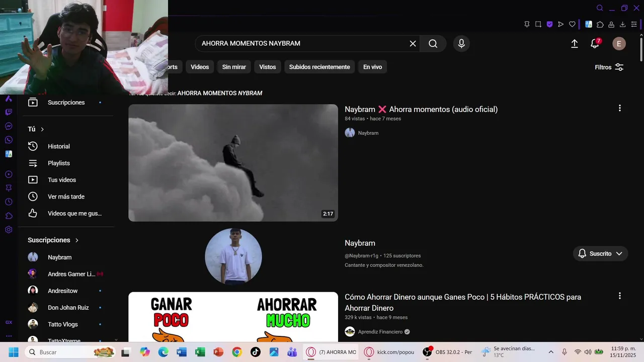
Task: Clear the YouTube search box text
Action: (413, 44)
